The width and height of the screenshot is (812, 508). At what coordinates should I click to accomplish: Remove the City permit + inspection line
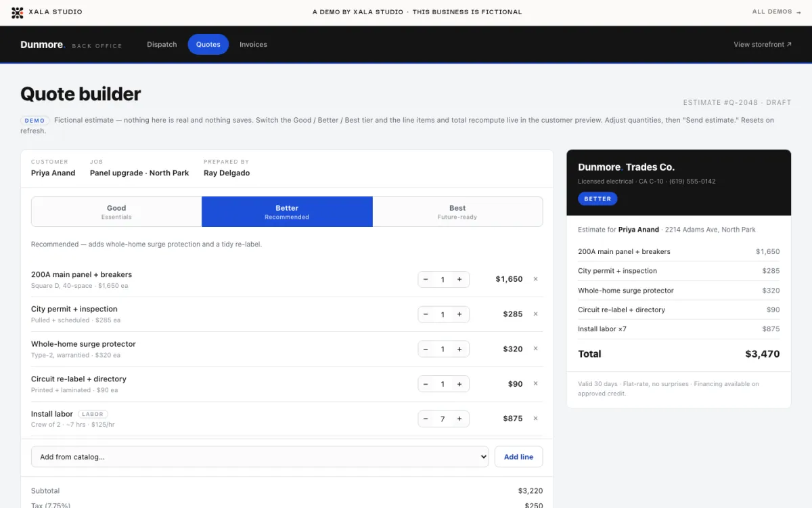(535, 314)
